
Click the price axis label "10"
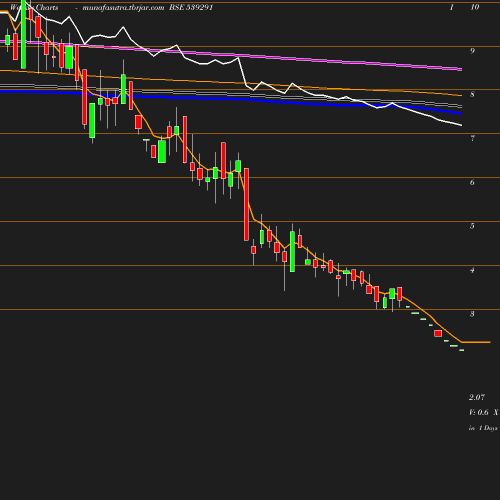point(475,7)
